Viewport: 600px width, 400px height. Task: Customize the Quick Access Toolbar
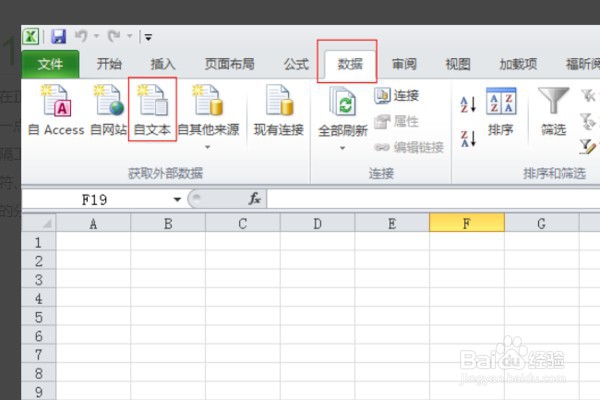coord(148,37)
